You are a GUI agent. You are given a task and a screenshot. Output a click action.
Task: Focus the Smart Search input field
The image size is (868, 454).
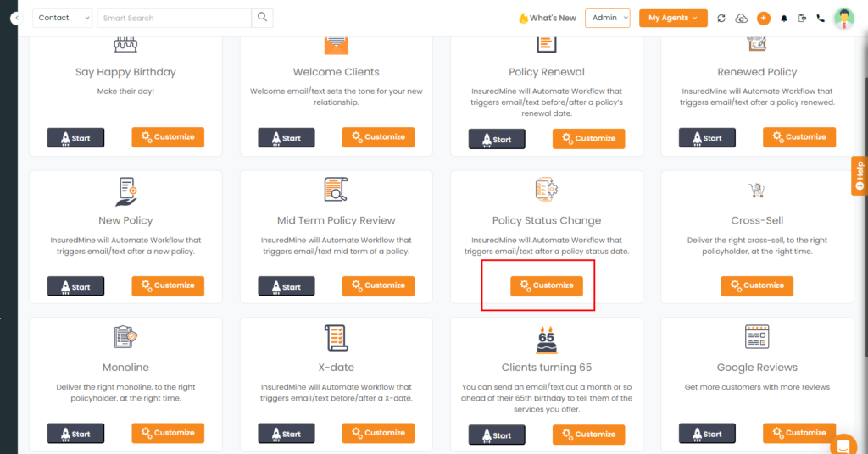pos(174,18)
